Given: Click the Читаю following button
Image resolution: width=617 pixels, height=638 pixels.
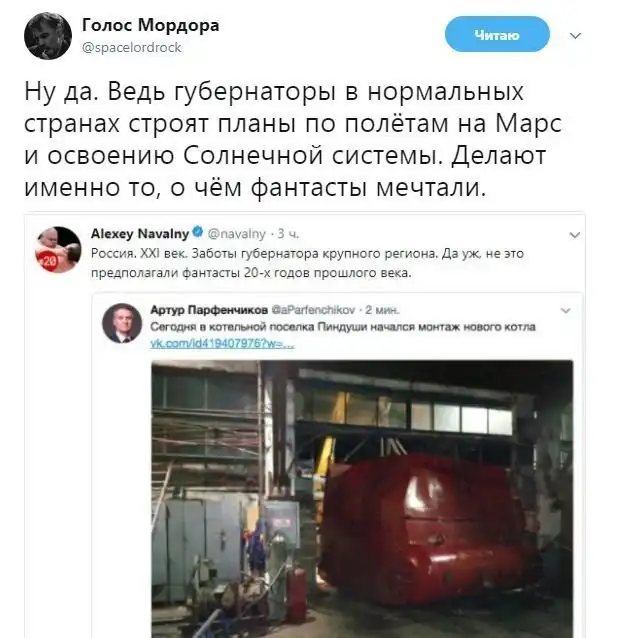Looking at the screenshot, I should (x=497, y=35).
